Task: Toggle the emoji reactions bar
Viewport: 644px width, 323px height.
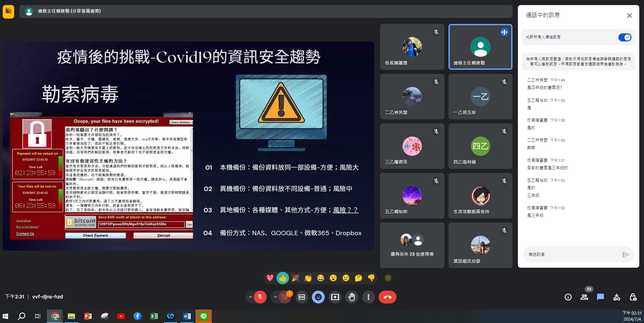Action: tap(318, 297)
